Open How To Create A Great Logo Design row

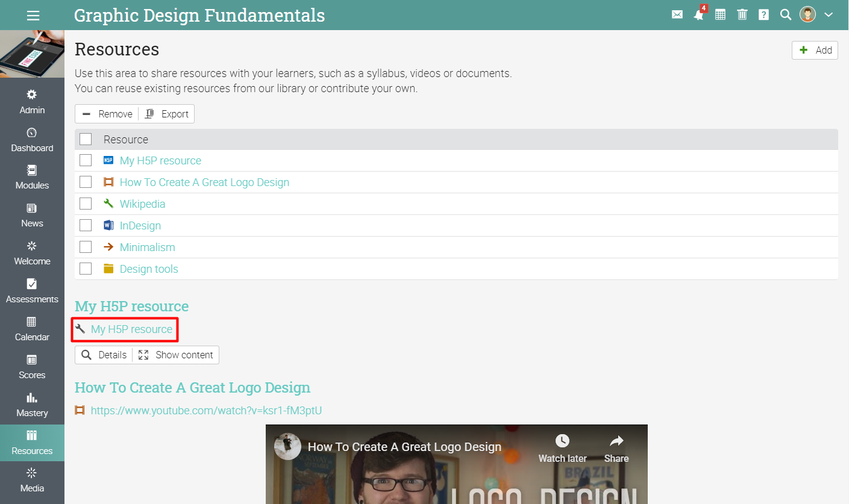(204, 182)
